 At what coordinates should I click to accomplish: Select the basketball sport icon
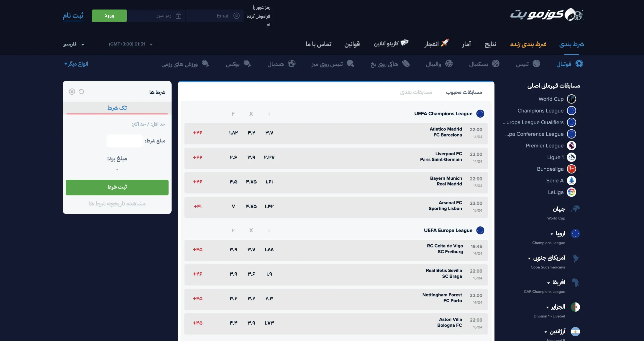pyautogui.click(x=495, y=64)
